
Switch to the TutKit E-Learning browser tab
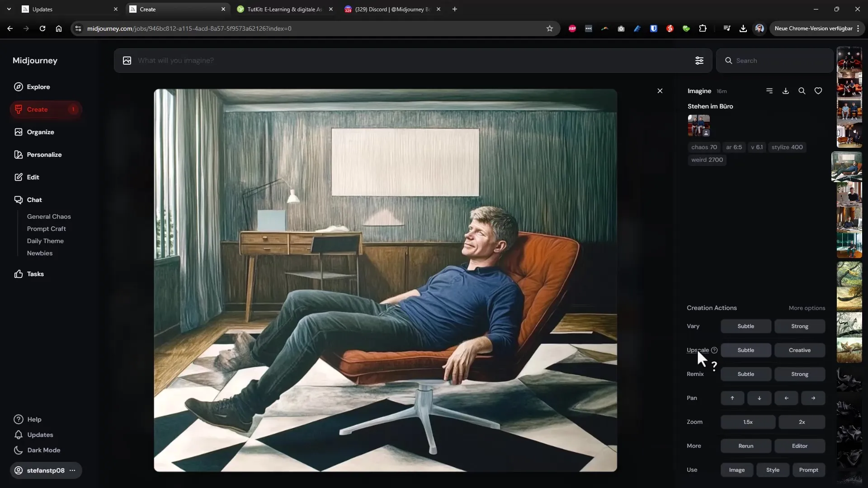(x=284, y=9)
